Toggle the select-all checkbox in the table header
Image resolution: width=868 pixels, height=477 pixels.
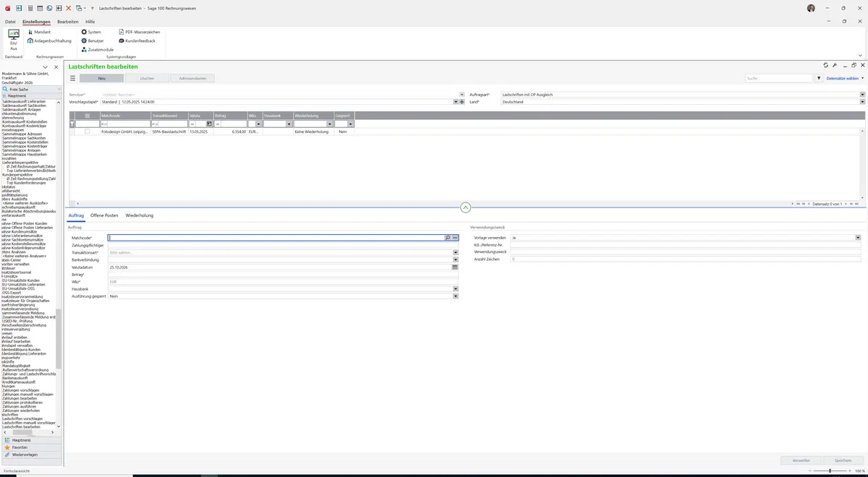(88, 116)
